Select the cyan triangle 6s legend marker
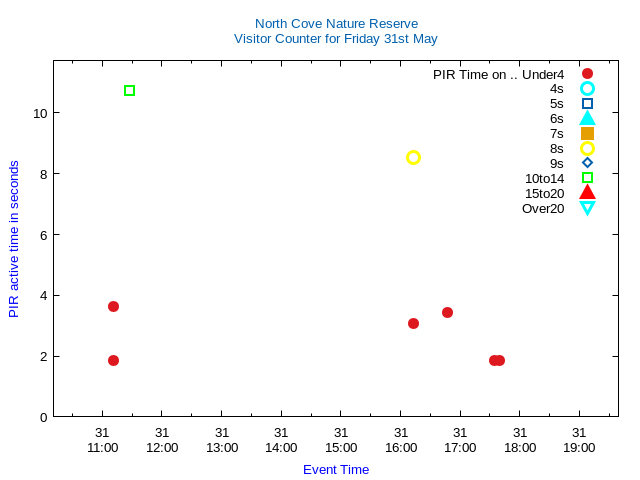Viewport: 640px width, 480px height. (587, 119)
